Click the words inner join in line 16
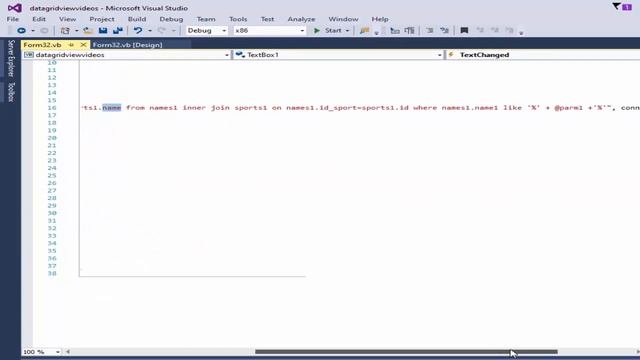 click(x=205, y=108)
